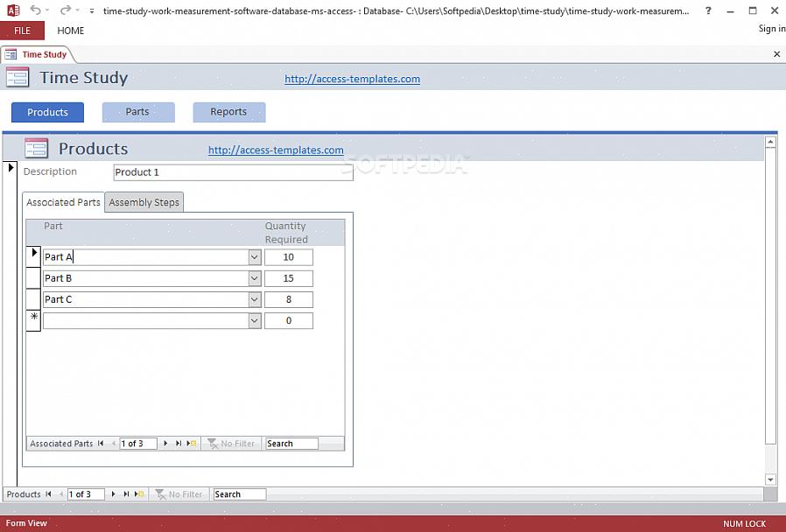This screenshot has height=532, width=786.
Task: Close the Time Study tab with X
Action: pos(776,54)
